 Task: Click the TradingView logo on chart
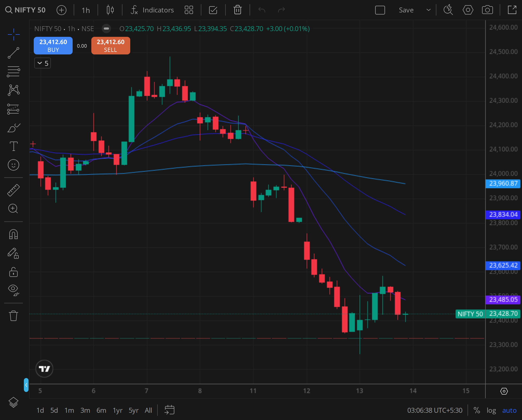click(x=44, y=369)
